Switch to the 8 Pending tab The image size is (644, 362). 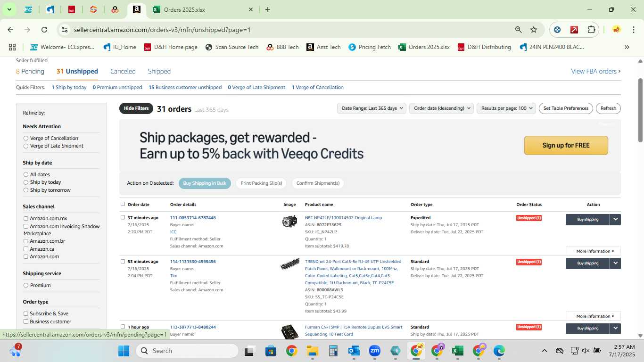tap(30, 72)
